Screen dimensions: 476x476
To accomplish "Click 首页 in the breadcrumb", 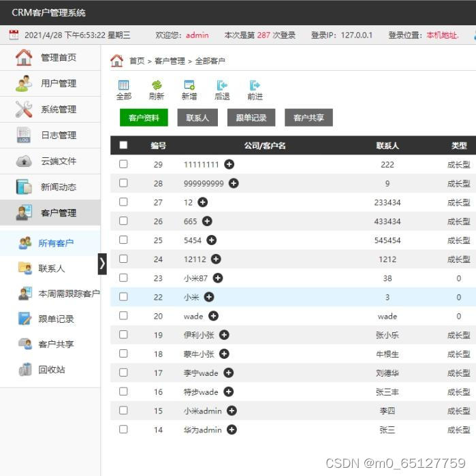I will [x=137, y=61].
